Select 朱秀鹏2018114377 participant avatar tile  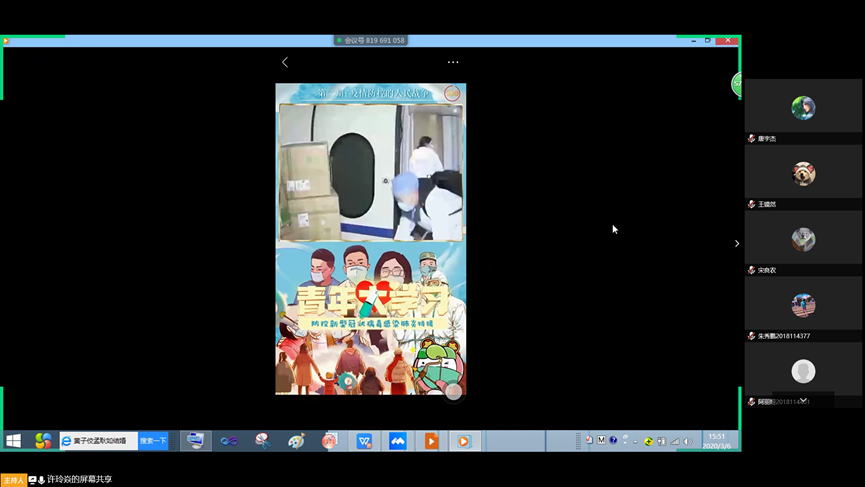[803, 305]
